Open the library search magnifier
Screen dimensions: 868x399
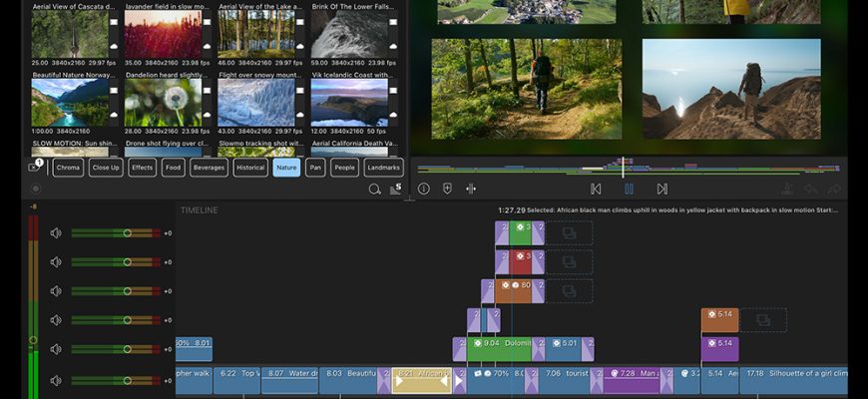(x=375, y=190)
